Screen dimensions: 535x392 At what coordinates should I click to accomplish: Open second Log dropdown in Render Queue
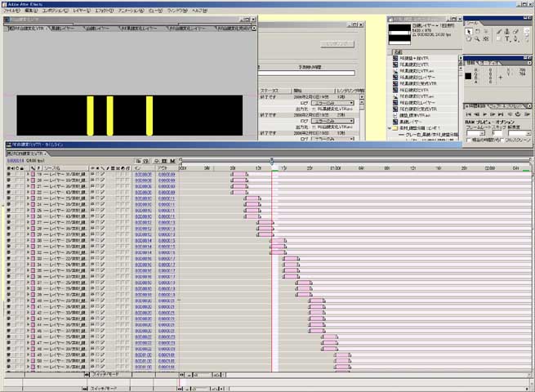pyautogui.click(x=332, y=121)
